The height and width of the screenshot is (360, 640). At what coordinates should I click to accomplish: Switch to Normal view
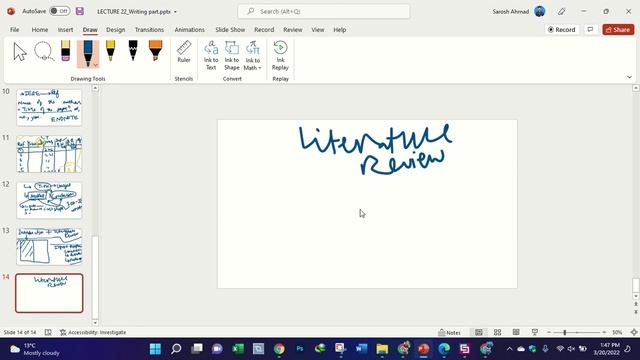pos(479,332)
